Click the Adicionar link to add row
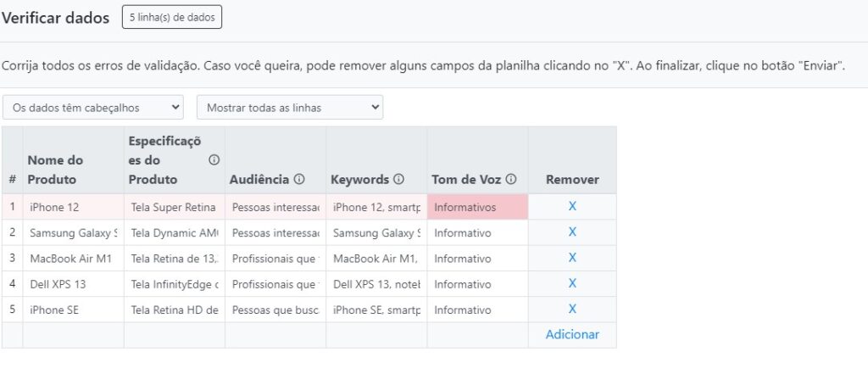The height and width of the screenshot is (374, 868). tap(572, 335)
